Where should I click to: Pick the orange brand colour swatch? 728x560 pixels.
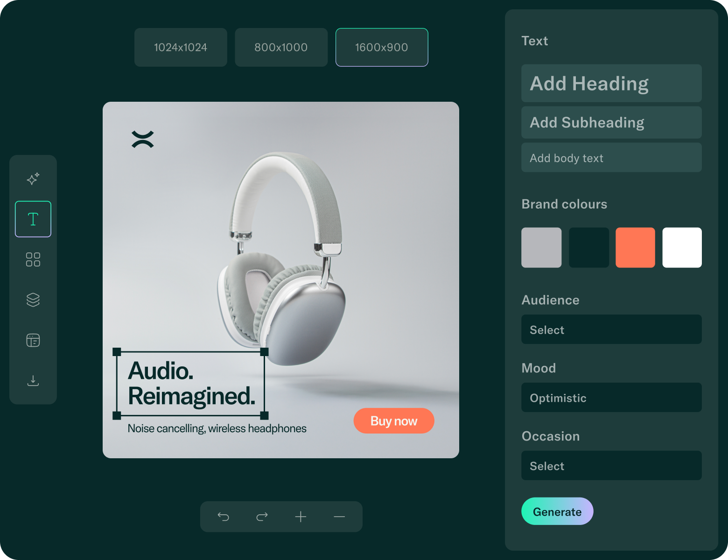635,247
